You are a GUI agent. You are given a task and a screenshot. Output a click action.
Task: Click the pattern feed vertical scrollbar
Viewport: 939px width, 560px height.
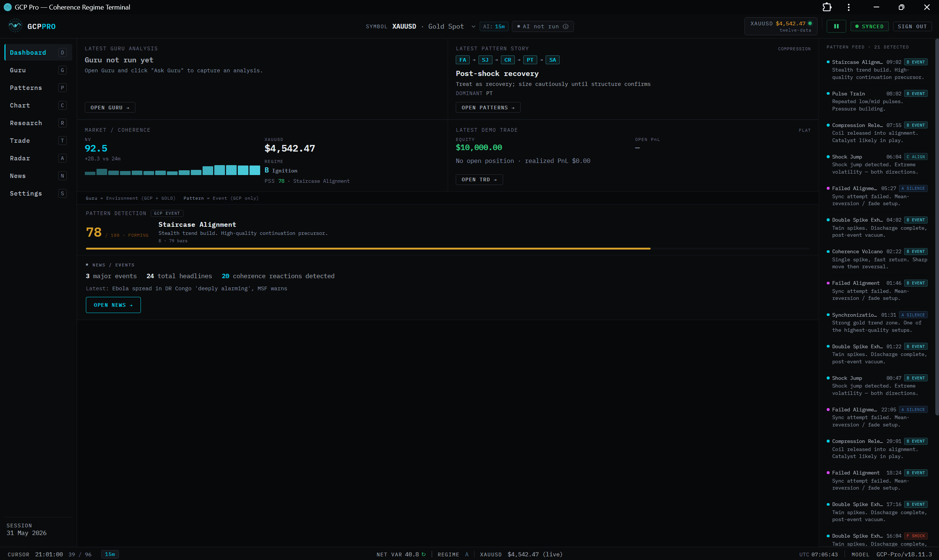[x=936, y=226]
